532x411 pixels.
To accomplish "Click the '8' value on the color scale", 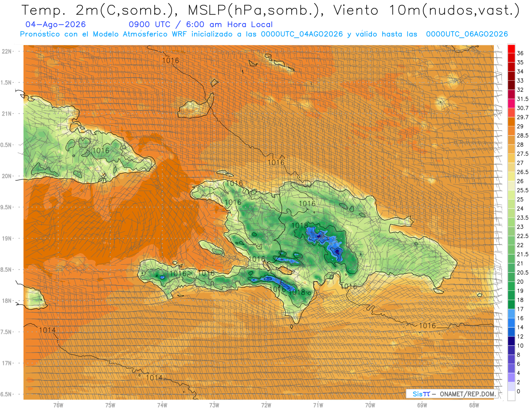I will pyautogui.click(x=519, y=355).
